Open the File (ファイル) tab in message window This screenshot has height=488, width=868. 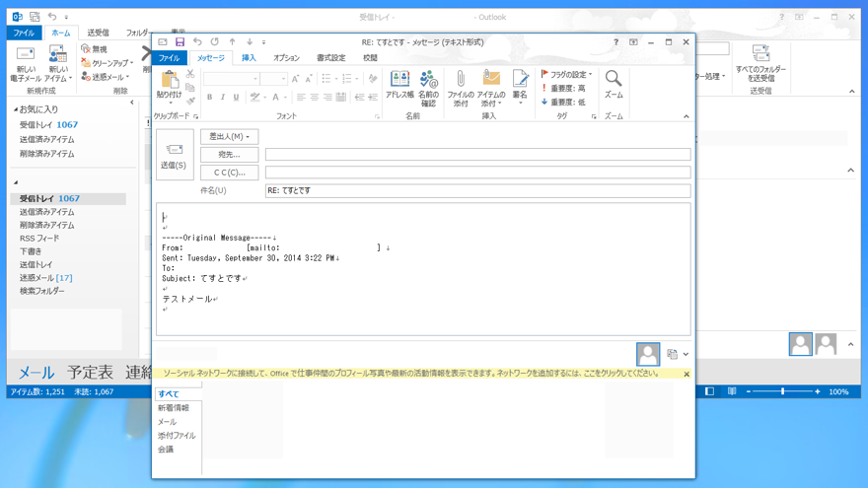coord(170,57)
